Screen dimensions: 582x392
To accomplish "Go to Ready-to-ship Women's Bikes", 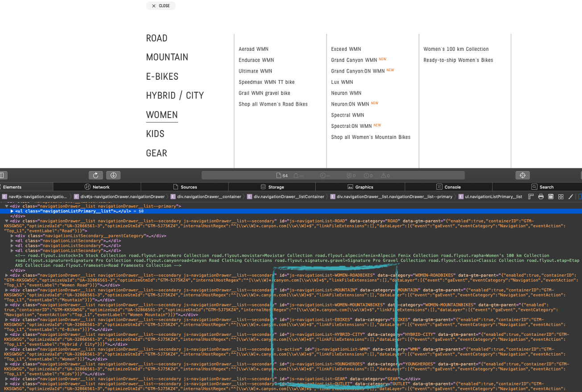I will point(458,60).
